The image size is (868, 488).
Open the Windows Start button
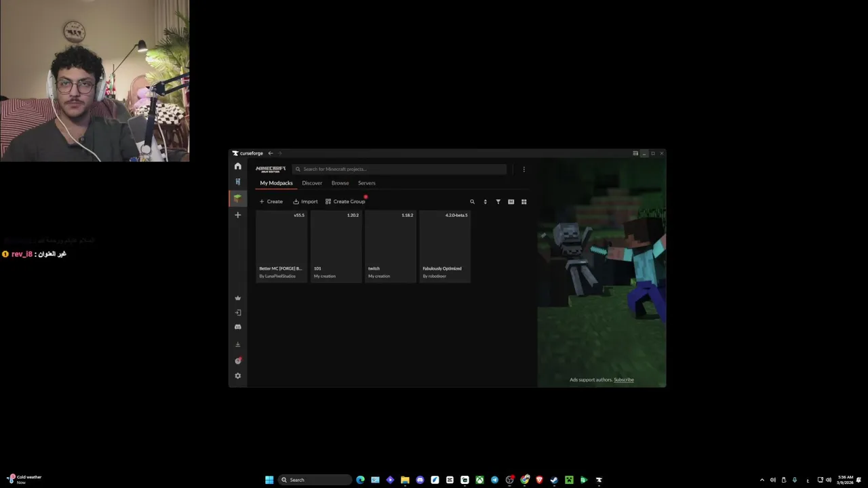pos(269,480)
